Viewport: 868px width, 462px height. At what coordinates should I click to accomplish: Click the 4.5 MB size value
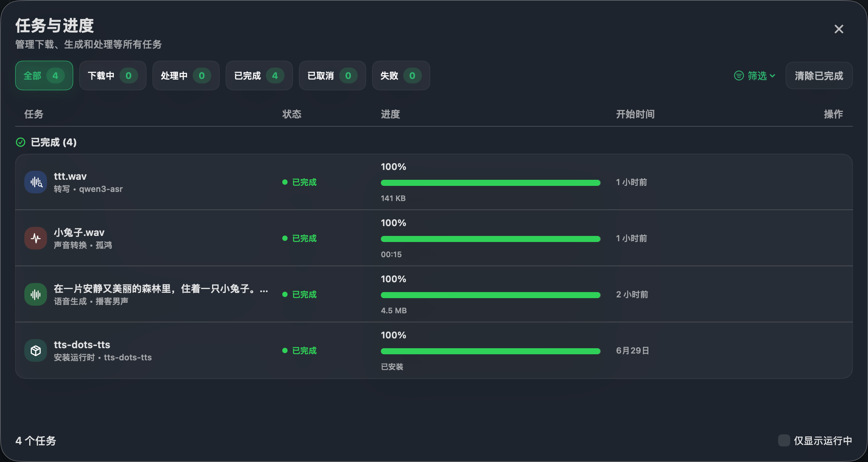(394, 311)
